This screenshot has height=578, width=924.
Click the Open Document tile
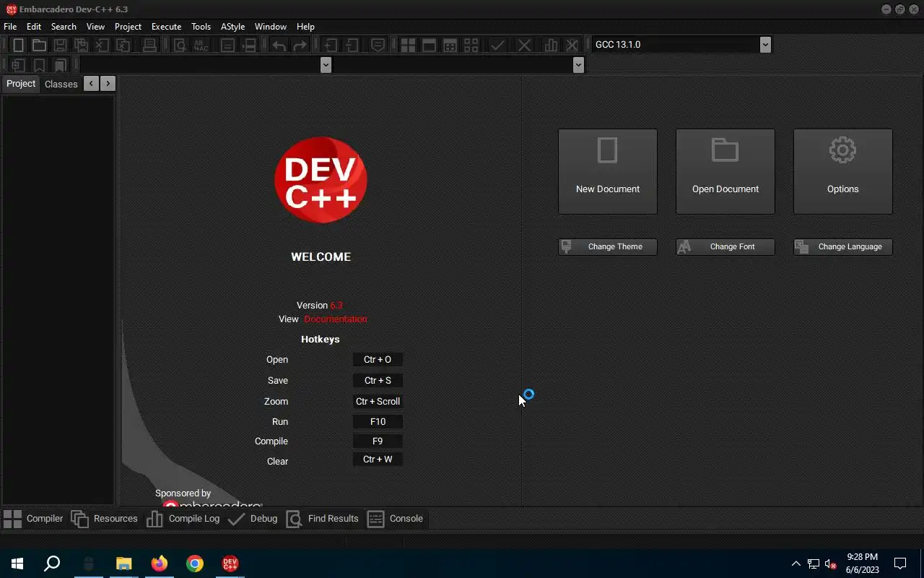[x=725, y=171]
